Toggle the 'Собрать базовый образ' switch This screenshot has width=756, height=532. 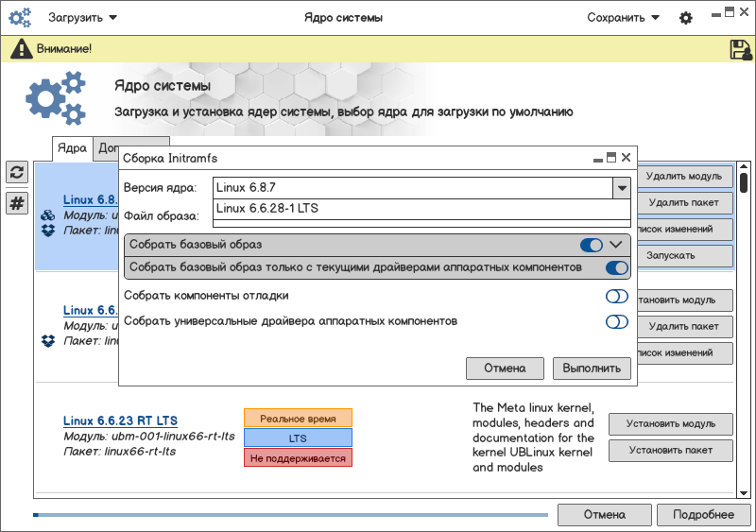coord(592,245)
